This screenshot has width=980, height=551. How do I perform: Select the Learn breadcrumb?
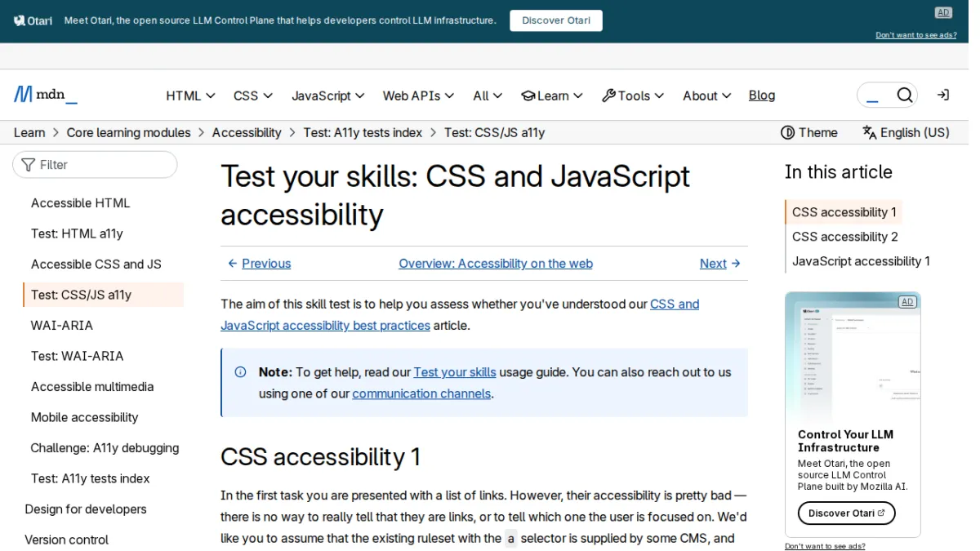pyautogui.click(x=29, y=133)
